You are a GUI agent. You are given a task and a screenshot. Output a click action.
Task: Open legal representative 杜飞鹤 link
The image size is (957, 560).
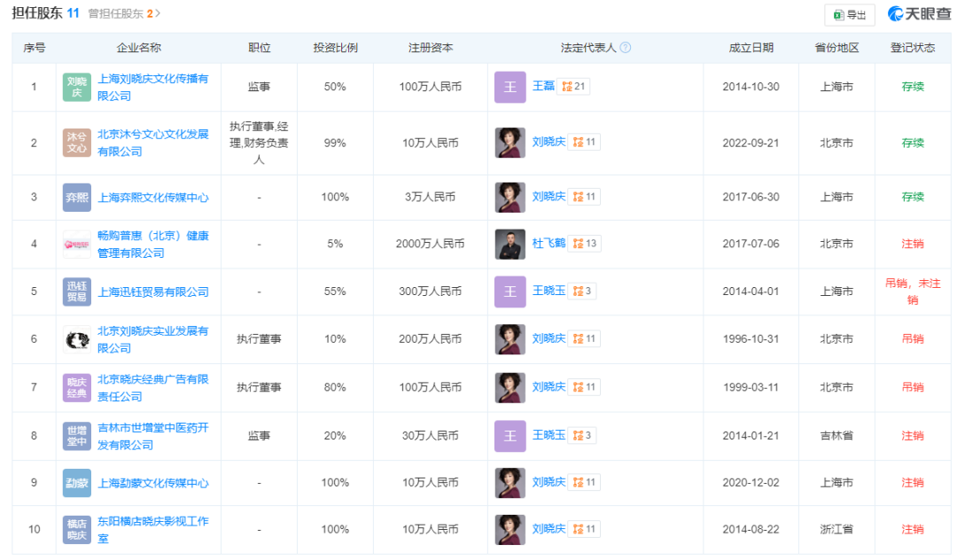(549, 244)
